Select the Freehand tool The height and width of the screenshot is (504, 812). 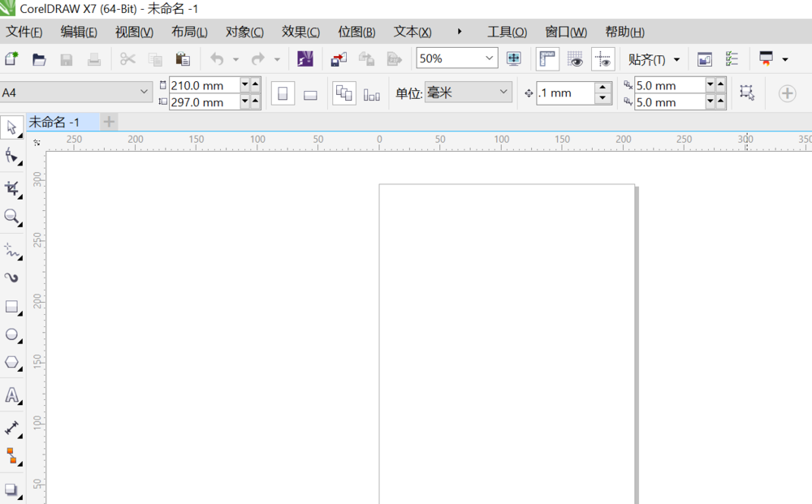tap(12, 251)
